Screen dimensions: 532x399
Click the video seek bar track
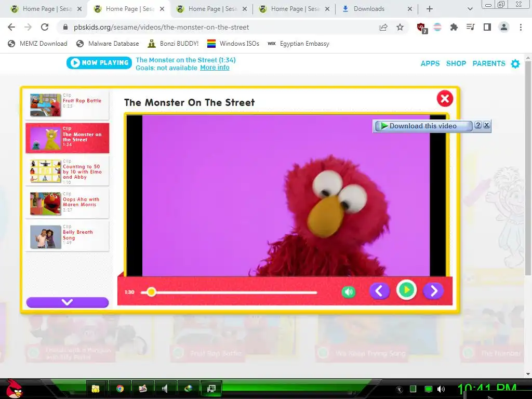coord(229,292)
